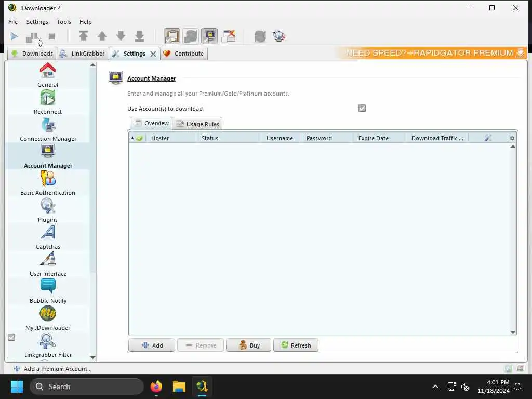Close the Settings tab
Image resolution: width=532 pixels, height=399 pixels.
[153, 54]
